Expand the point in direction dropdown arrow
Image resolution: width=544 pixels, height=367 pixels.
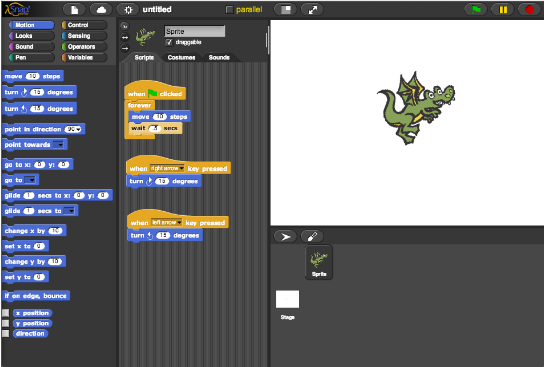tap(79, 129)
